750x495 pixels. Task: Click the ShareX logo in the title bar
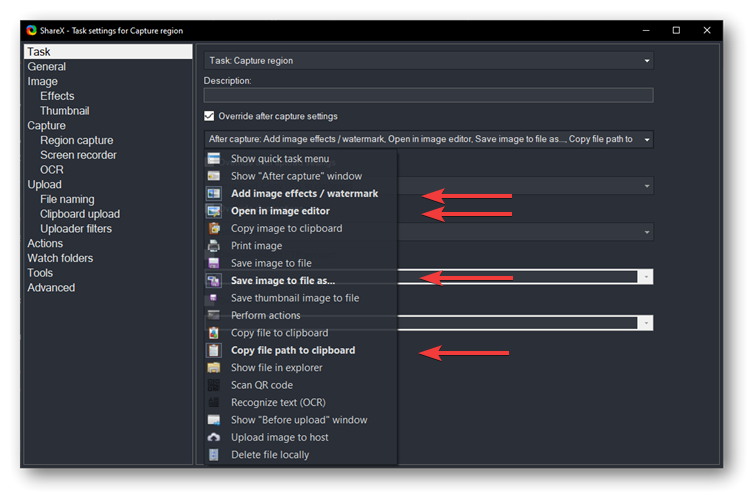click(32, 31)
